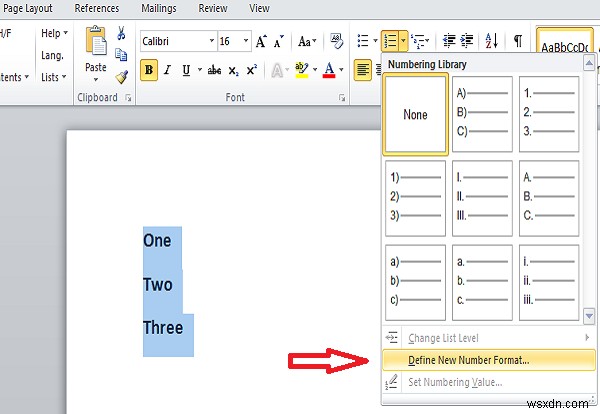Open the Lists dropdown
The image size is (600, 414).
pos(54,77)
